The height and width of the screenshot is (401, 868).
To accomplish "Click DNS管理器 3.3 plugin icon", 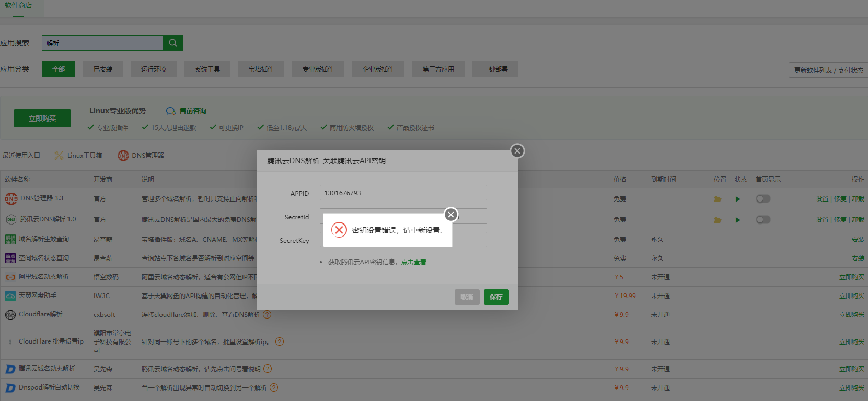I will pyautogui.click(x=11, y=199).
